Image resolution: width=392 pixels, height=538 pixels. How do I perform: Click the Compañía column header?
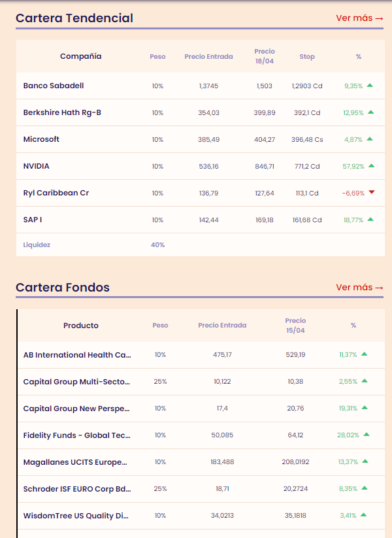pos(81,56)
